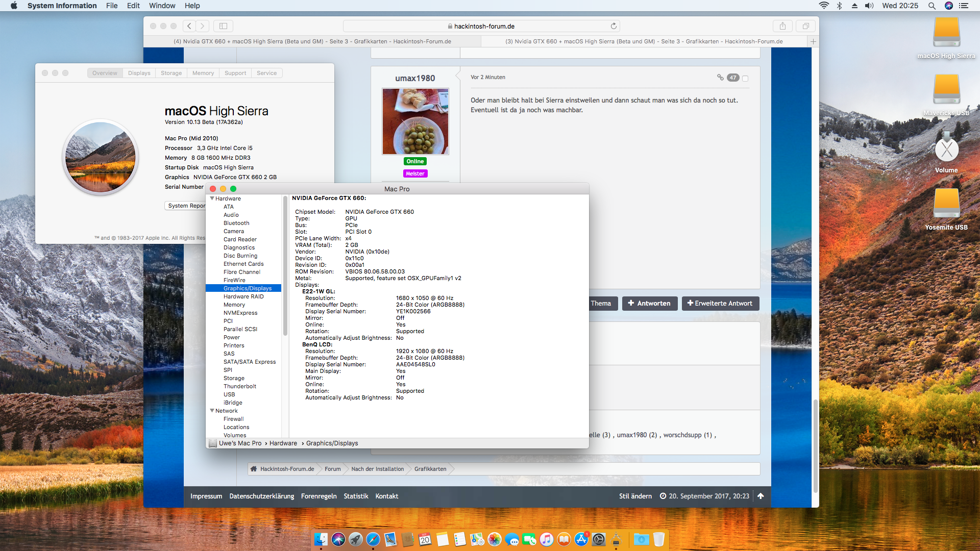Image resolution: width=980 pixels, height=551 pixels.
Task: Click the scroll-to-top arrow in footer
Action: tap(761, 496)
